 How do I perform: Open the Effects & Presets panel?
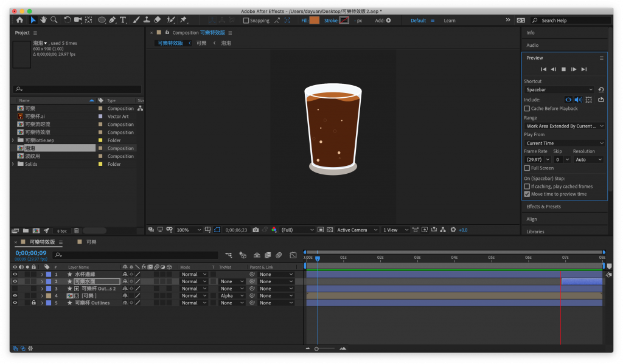[543, 207]
